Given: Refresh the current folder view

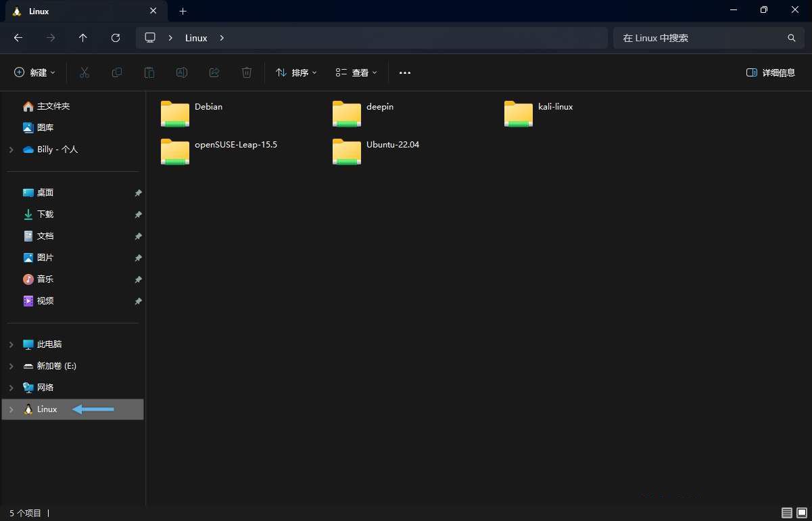Looking at the screenshot, I should point(116,38).
